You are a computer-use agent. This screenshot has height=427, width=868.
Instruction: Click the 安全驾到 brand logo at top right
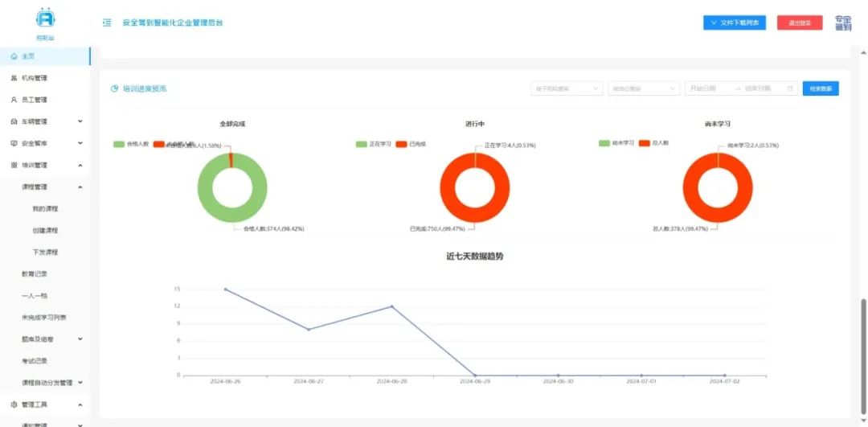843,23
